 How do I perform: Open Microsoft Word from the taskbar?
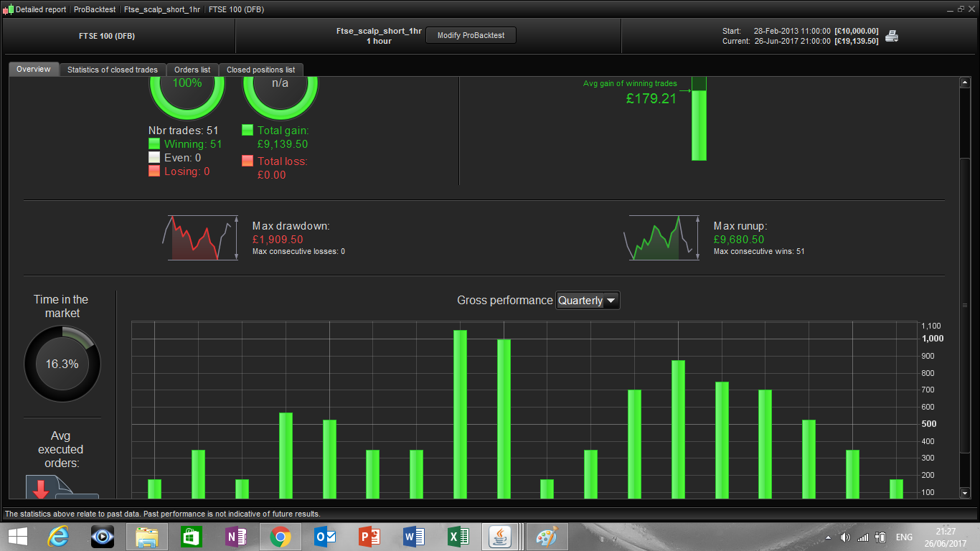414,537
